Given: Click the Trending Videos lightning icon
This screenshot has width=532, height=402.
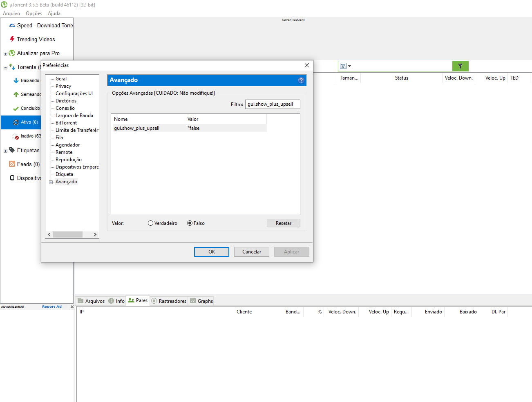Looking at the screenshot, I should [12, 39].
